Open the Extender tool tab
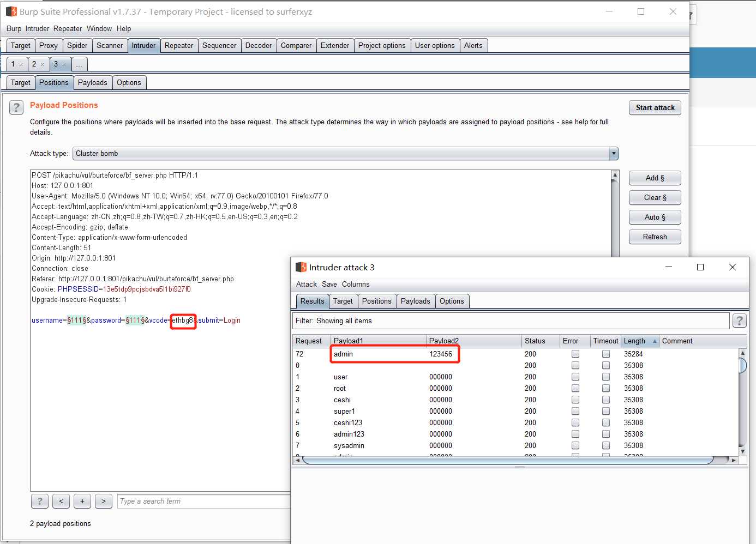756x544 pixels. [335, 46]
